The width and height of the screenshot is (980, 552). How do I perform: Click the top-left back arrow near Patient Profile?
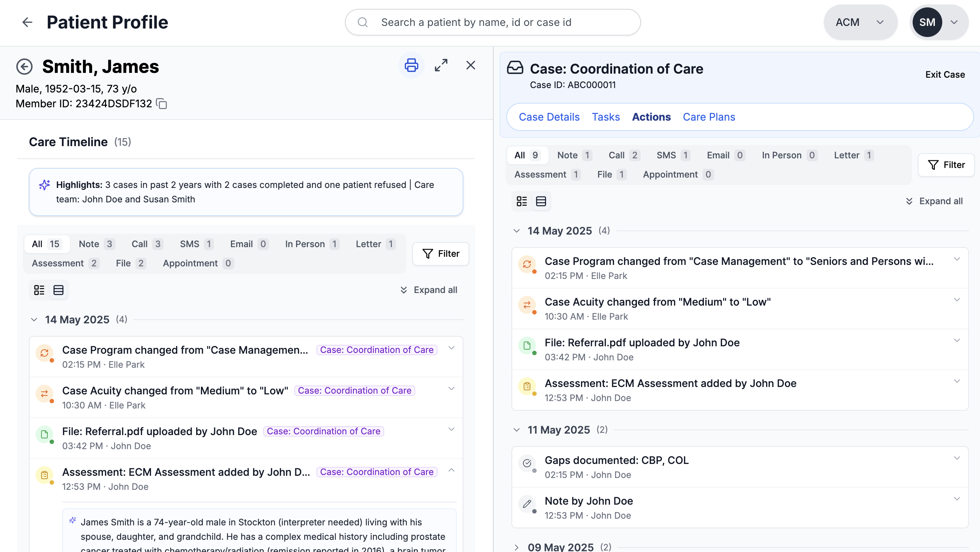point(27,22)
